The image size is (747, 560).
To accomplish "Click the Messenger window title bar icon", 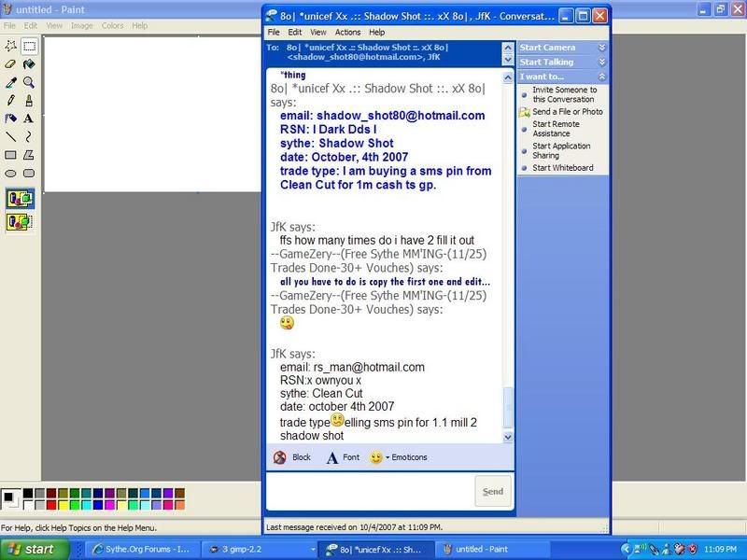I will tap(271, 16).
